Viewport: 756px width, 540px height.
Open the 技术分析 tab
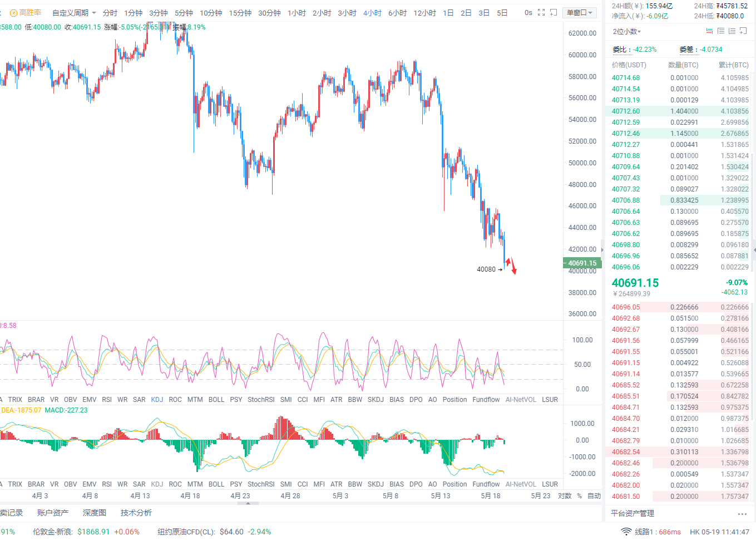point(136,513)
